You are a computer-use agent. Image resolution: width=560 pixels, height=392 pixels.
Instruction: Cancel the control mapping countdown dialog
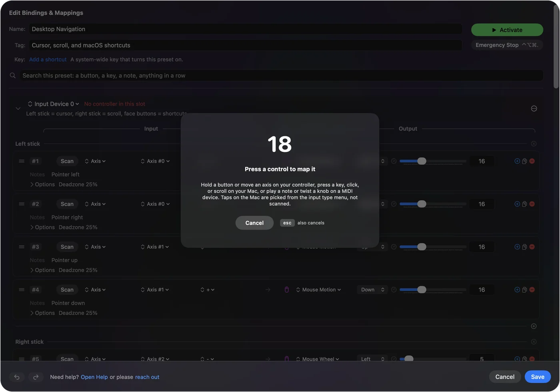pos(254,223)
